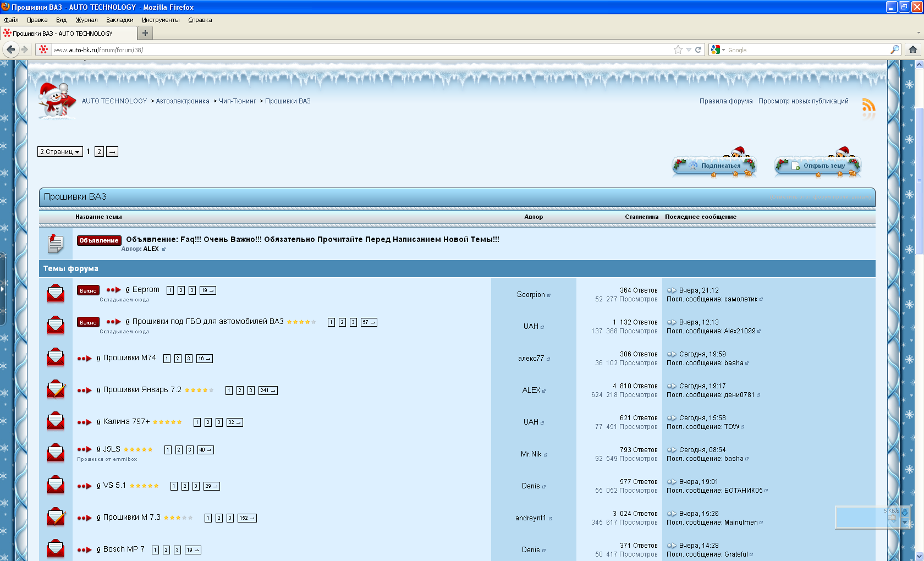Open the URL history dropdown arrow
Screen dimensions: 924x561
[x=689, y=50]
